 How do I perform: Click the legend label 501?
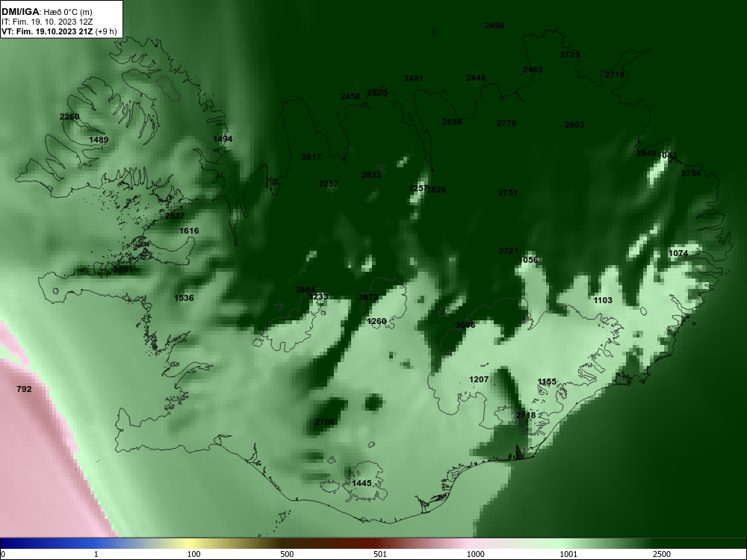380,554
